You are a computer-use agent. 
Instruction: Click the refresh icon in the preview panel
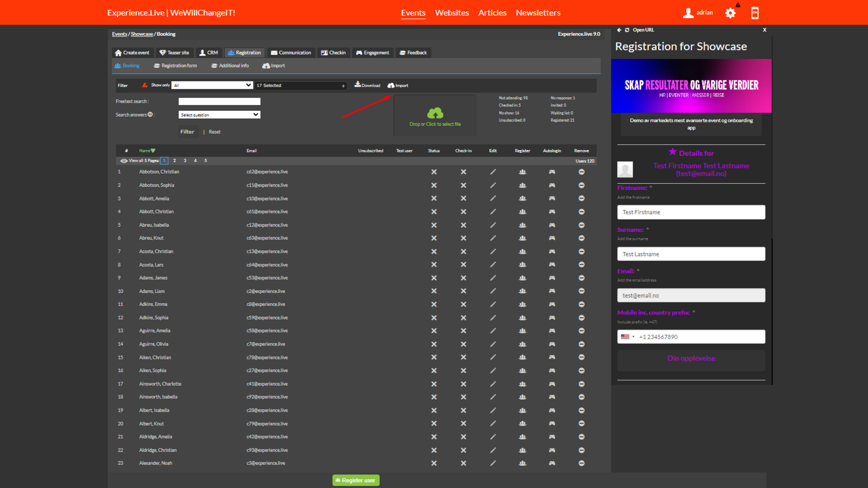pos(627,30)
